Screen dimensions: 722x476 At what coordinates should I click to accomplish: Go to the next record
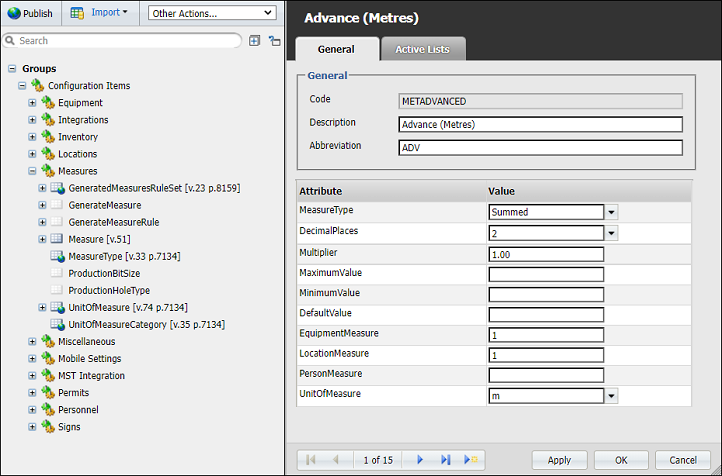coord(420,459)
